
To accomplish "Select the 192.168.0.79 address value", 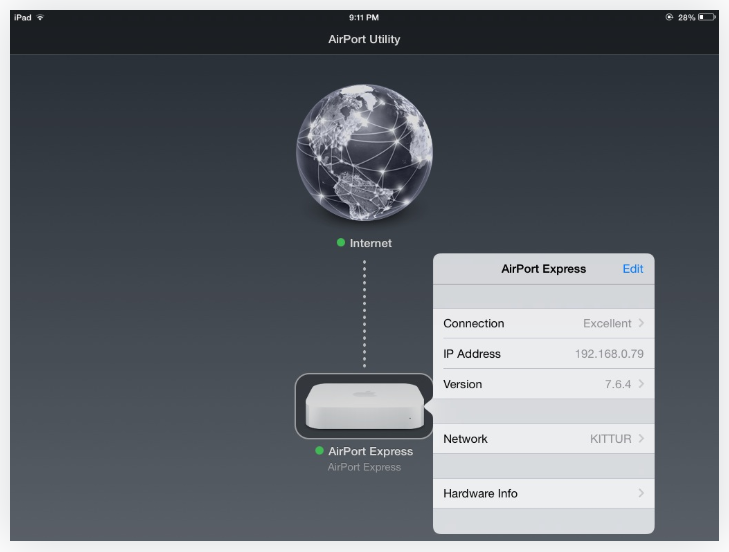I will [x=609, y=353].
